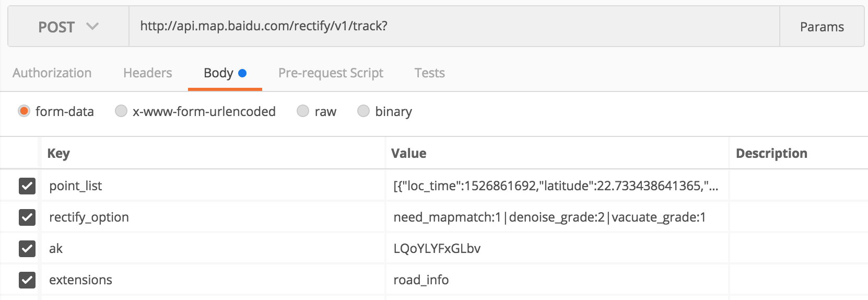868x300 pixels.
Task: Toggle the ak parameter checkbox
Action: (x=27, y=248)
